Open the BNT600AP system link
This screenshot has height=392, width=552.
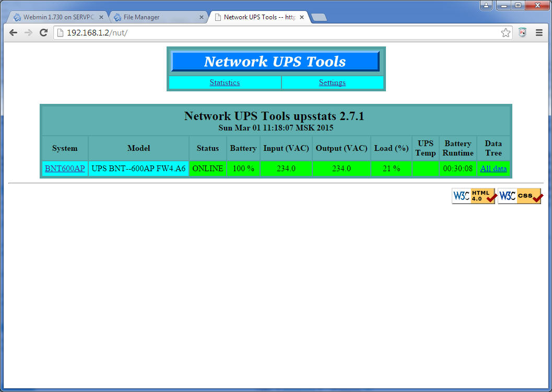pos(65,168)
